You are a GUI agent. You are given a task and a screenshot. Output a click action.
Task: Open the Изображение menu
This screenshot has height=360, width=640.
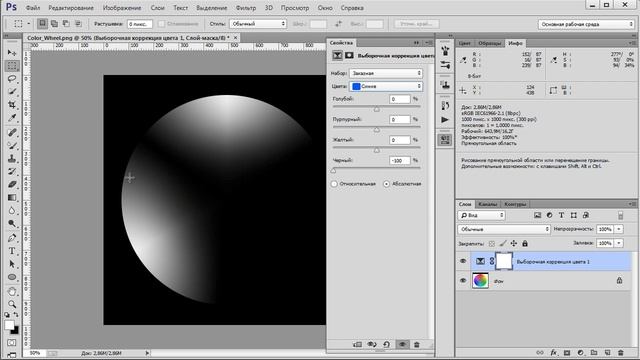(x=122, y=8)
